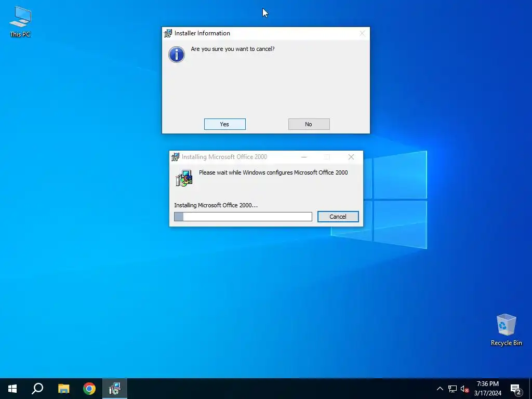The image size is (532, 399).
Task: Click 'Please wait while Windows configures' message
Action: (273, 172)
